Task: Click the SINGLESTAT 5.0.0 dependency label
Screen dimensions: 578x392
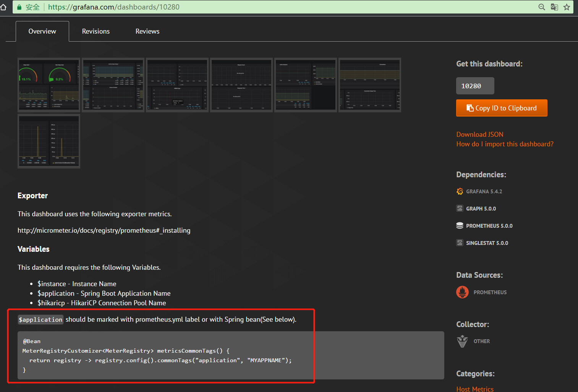Action: pos(487,243)
